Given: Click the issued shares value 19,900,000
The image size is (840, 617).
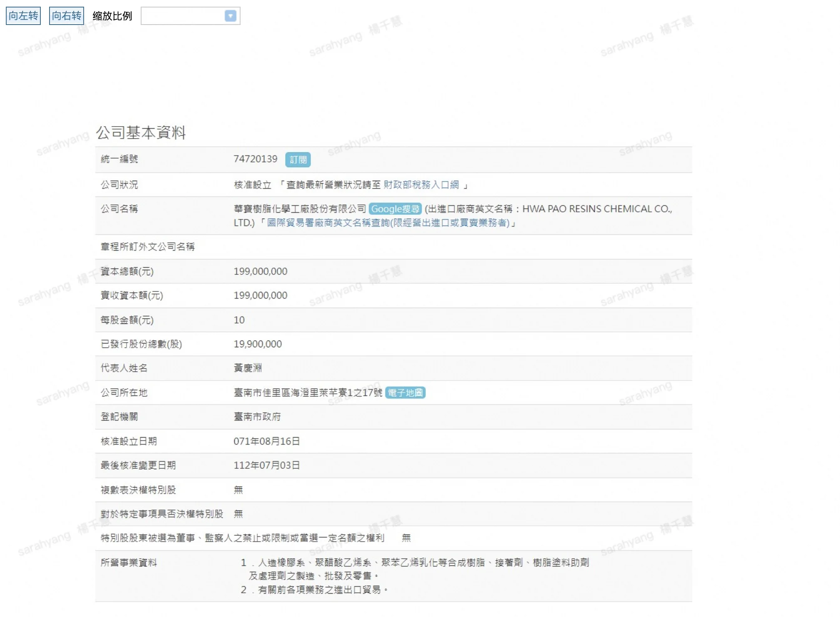Looking at the screenshot, I should tap(258, 344).
